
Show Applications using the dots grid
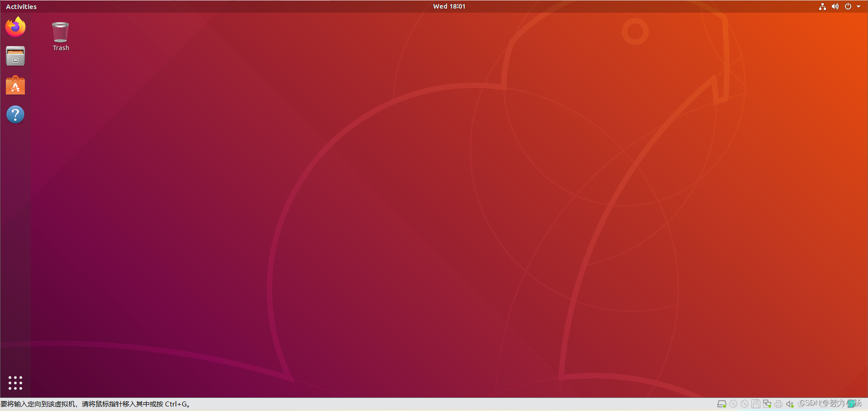[15, 383]
